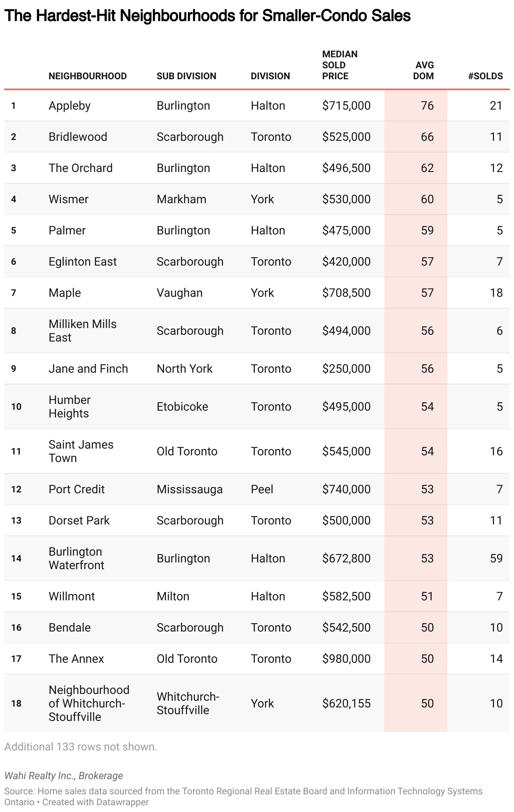Click the 'Created with Datawrapper' credit
This screenshot has width=514, height=812.
[96, 802]
